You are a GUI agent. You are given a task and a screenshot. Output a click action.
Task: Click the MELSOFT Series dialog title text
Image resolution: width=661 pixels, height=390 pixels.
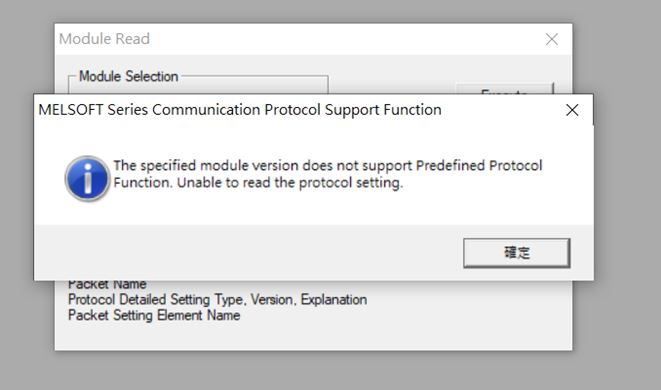pyautogui.click(x=240, y=110)
